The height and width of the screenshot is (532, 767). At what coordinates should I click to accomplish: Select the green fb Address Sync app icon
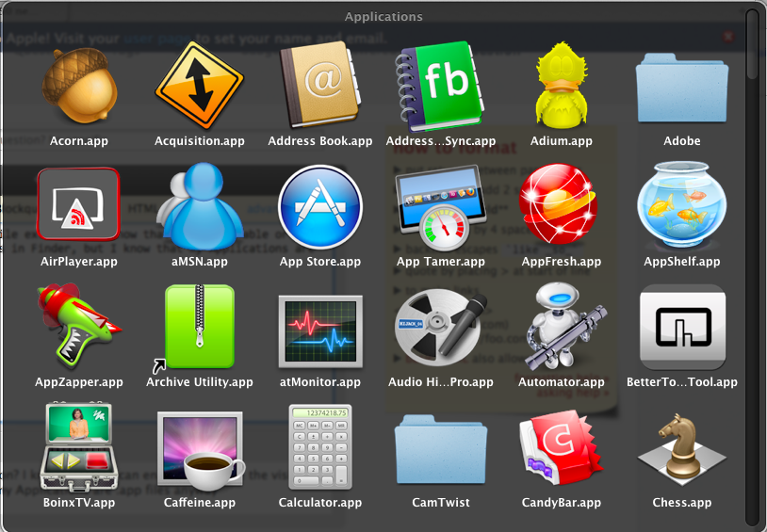[440, 87]
